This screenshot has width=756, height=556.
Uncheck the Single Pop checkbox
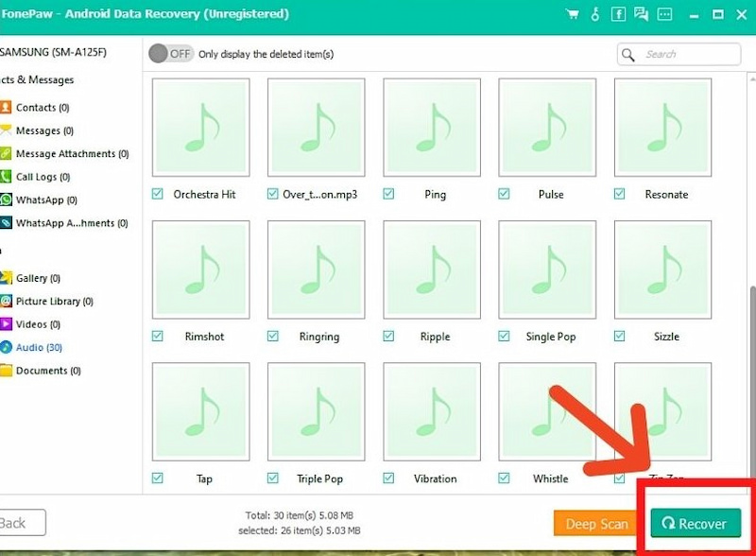[x=504, y=336]
